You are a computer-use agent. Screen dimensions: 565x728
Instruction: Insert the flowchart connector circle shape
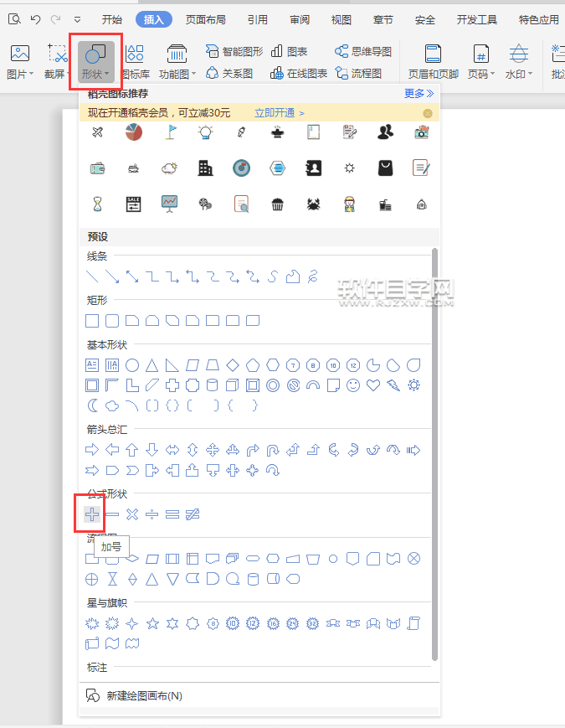pos(333,559)
